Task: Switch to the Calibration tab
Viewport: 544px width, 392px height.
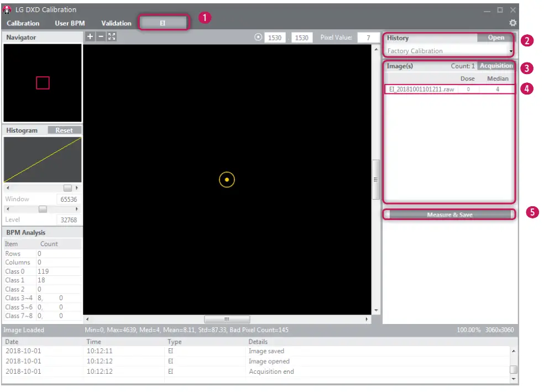Action: pyautogui.click(x=23, y=23)
